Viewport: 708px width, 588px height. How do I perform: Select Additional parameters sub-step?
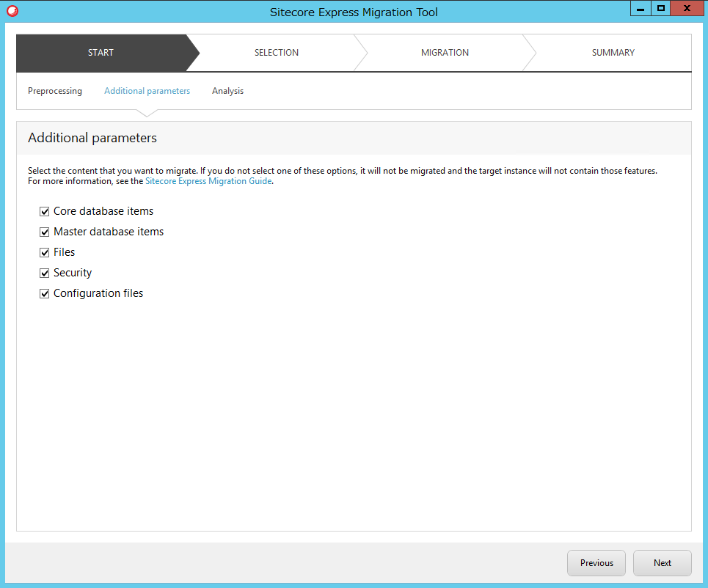tap(147, 91)
